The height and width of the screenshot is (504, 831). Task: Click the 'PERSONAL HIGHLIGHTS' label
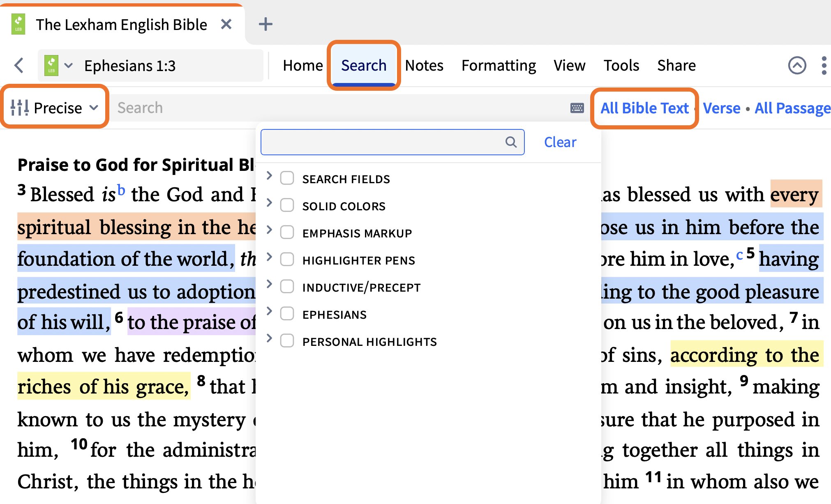(369, 342)
